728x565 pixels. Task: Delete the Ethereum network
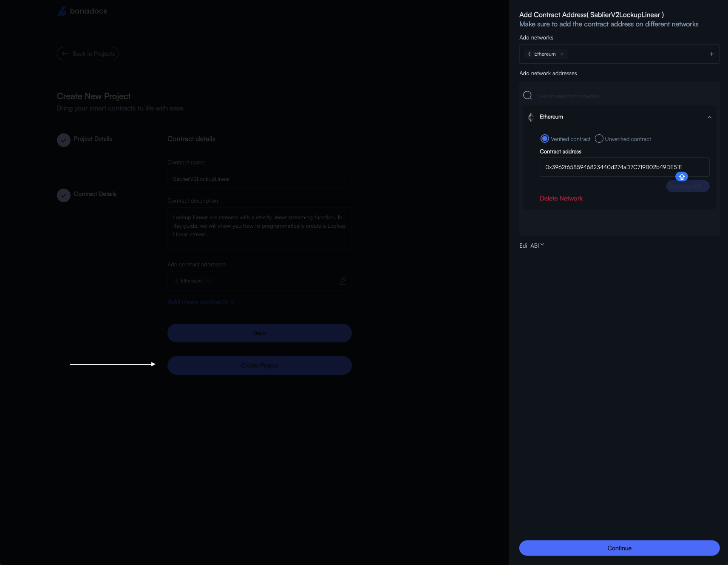pos(561,198)
